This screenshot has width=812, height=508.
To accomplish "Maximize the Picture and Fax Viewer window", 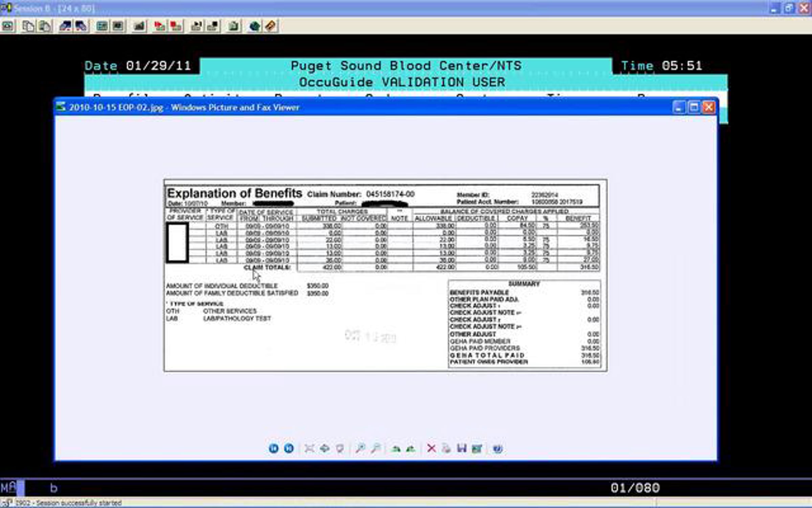I will tap(694, 107).
